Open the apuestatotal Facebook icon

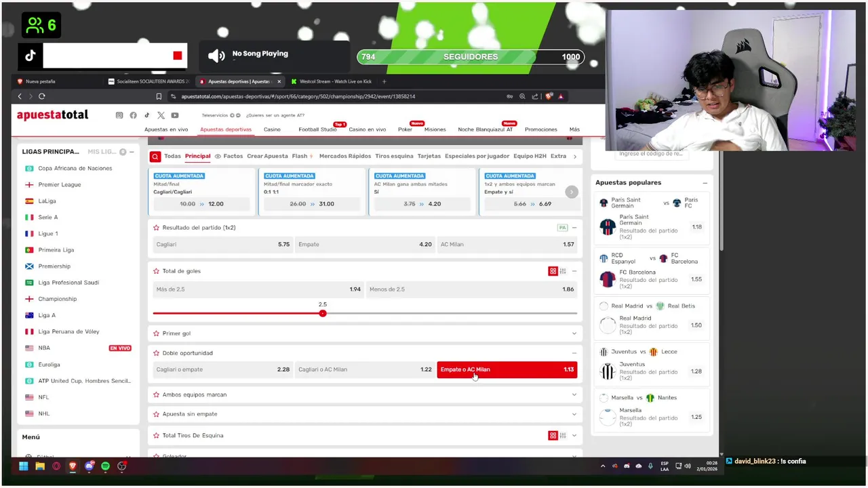pyautogui.click(x=133, y=115)
